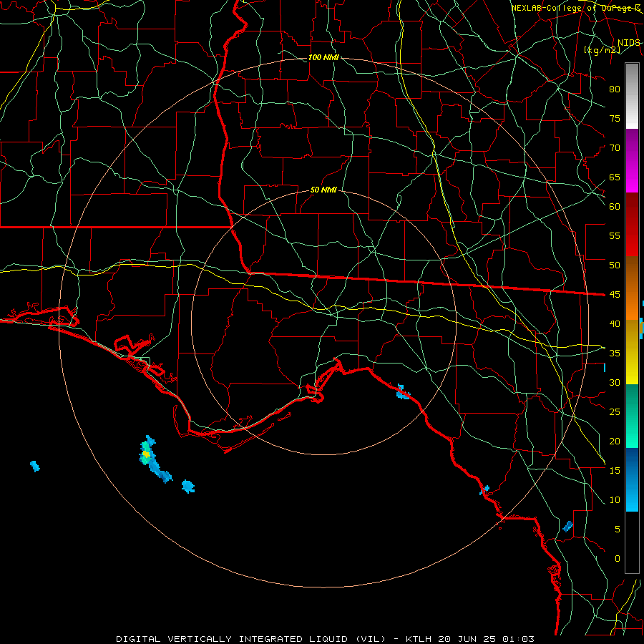Click the "50 NMI" range ring label

pos(323,190)
